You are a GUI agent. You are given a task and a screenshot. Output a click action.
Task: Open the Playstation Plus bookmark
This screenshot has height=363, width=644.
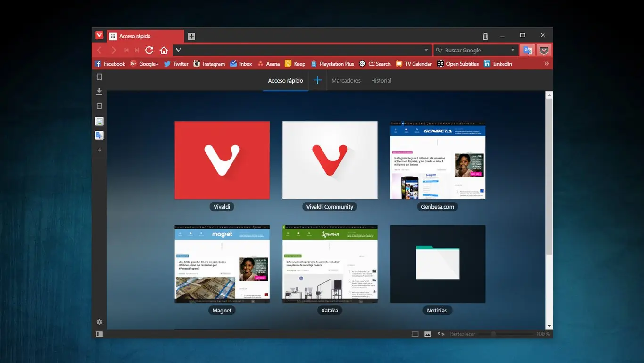(x=332, y=64)
